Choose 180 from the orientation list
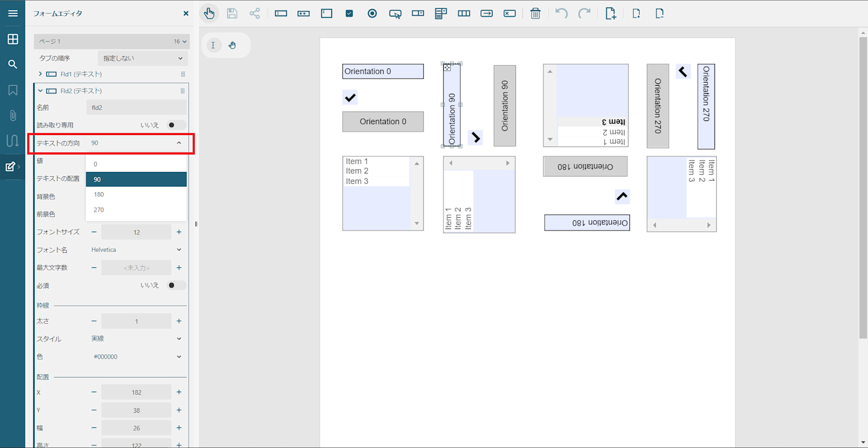This screenshot has height=448, width=868. coord(136,194)
